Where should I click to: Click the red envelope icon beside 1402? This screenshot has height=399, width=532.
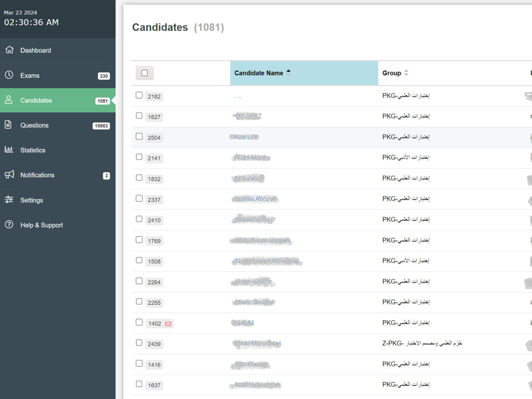coord(168,323)
